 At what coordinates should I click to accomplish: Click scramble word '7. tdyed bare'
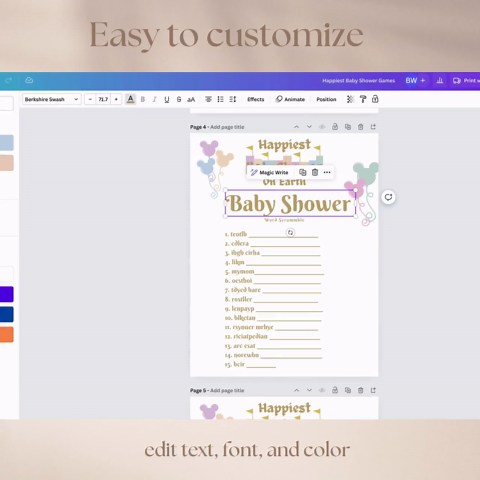click(x=243, y=290)
